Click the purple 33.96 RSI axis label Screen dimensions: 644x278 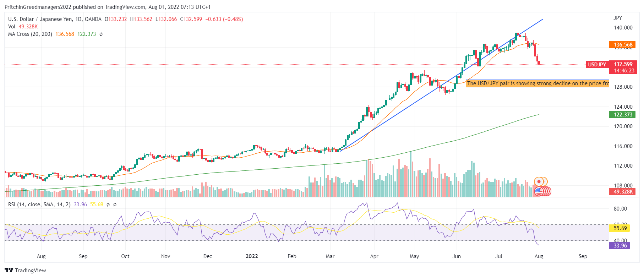click(x=620, y=246)
